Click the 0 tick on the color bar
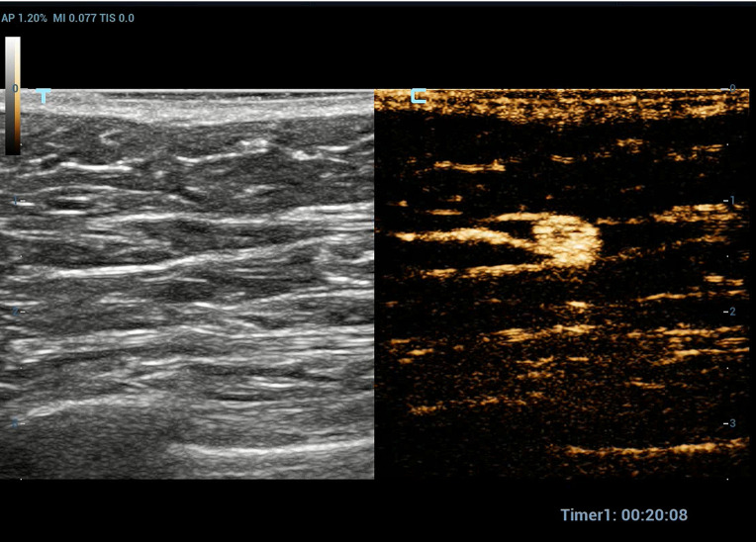Viewport: 756px width, 542px height. click(16, 88)
